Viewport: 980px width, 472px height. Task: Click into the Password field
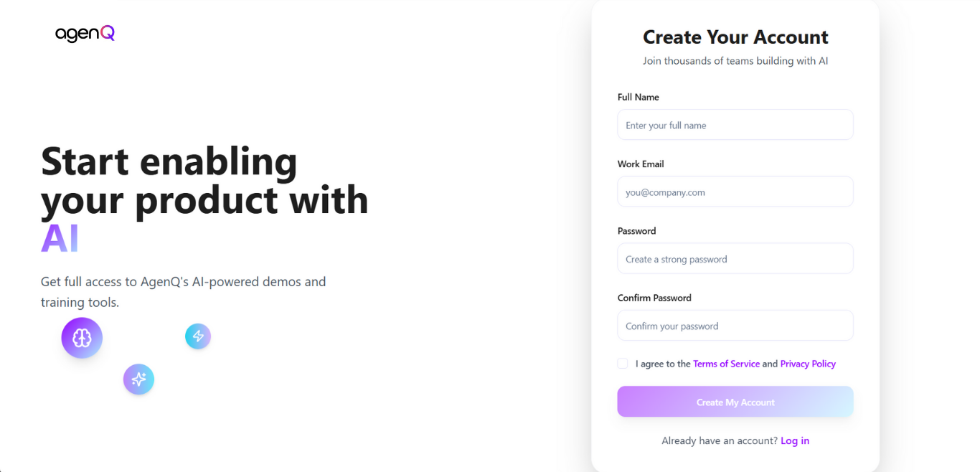tap(735, 259)
